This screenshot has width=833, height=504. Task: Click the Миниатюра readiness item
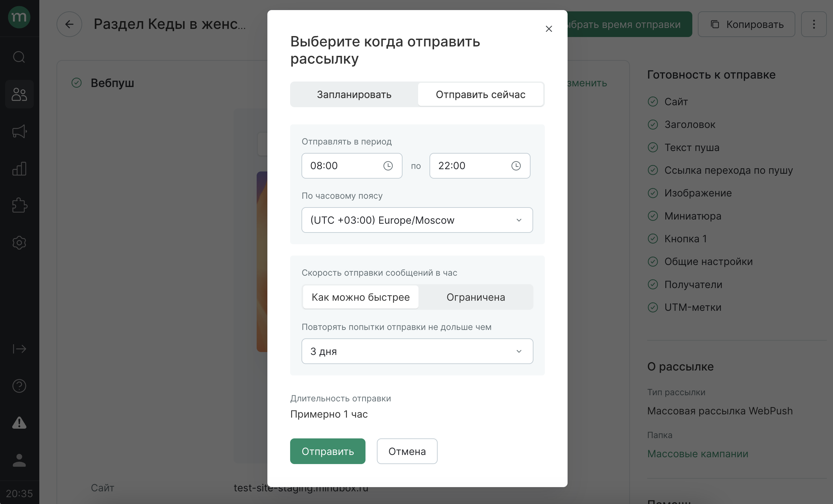point(693,216)
